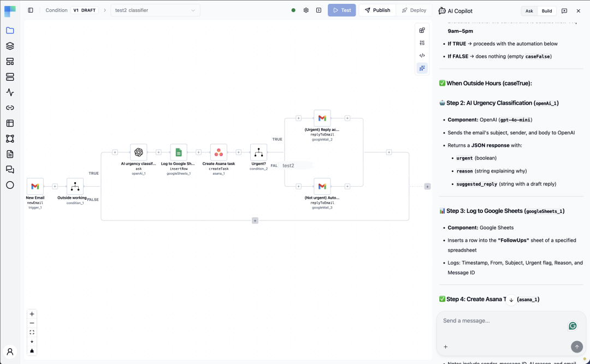Open the chat bubbles icon in sidebar
The width and height of the screenshot is (590, 364).
(x=10, y=170)
